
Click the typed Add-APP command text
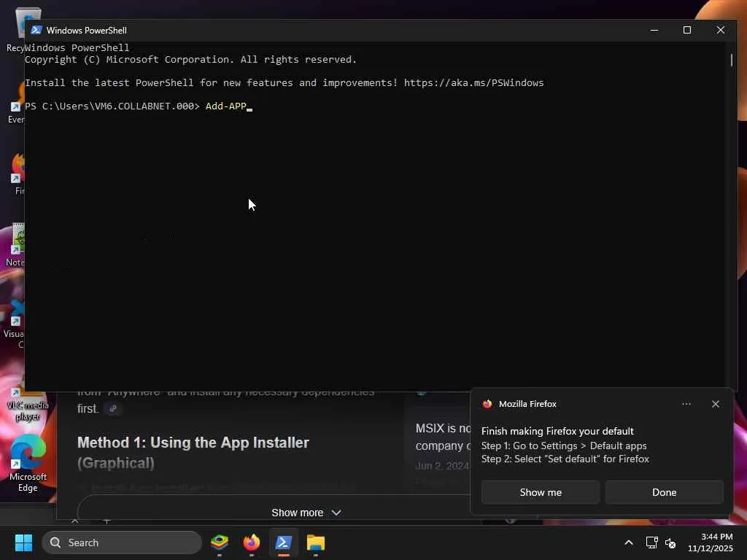click(226, 106)
